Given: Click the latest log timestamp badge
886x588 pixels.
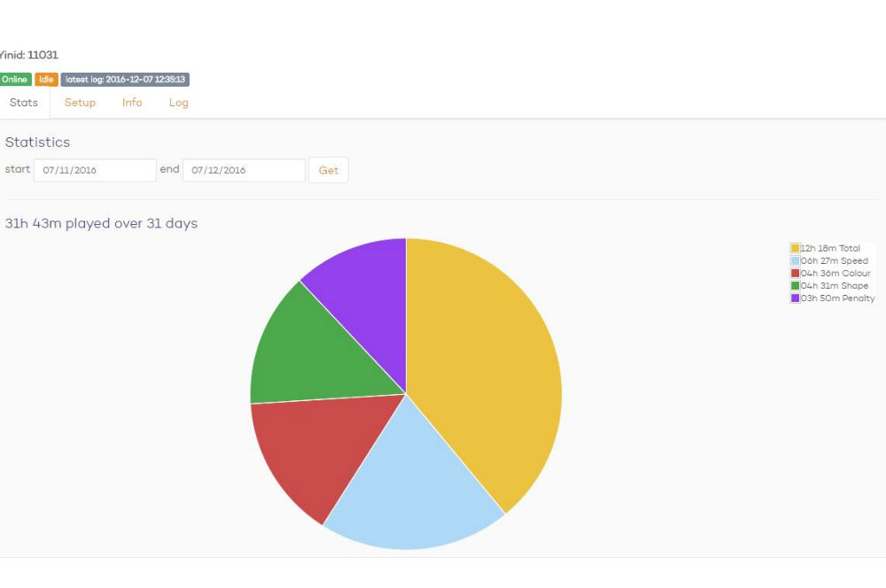Looking at the screenshot, I should coord(125,80).
